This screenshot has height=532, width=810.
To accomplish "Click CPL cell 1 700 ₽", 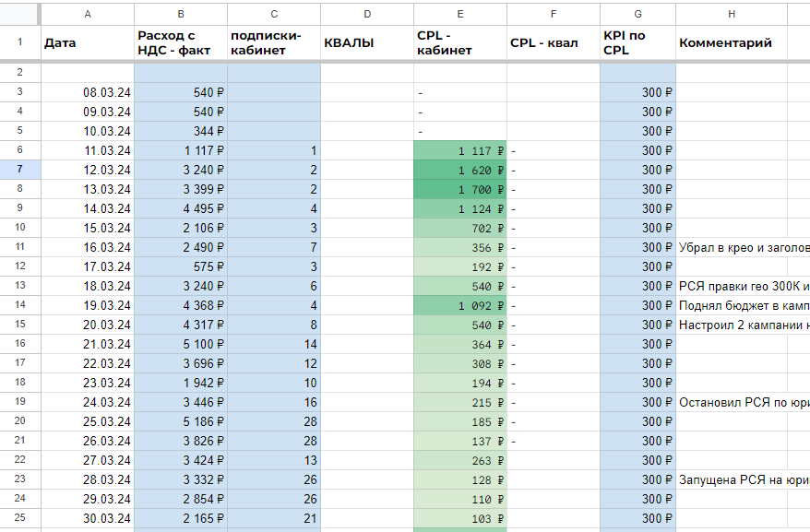I will pos(460,189).
